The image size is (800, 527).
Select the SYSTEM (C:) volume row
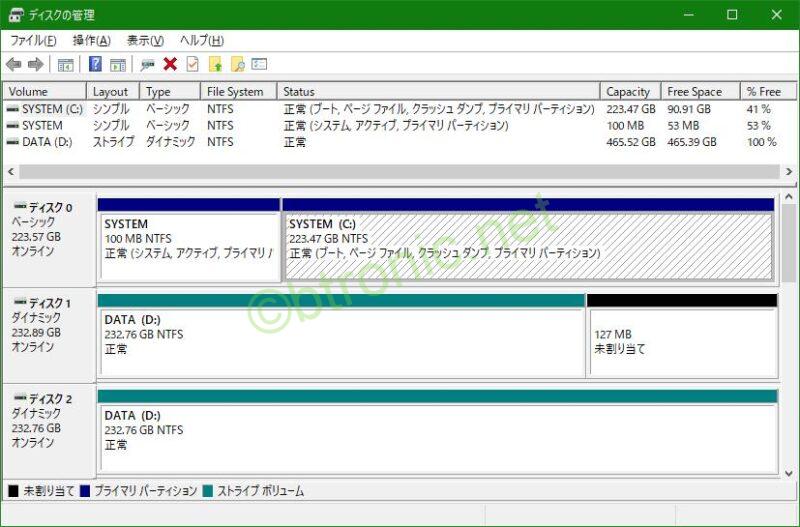coord(399,109)
